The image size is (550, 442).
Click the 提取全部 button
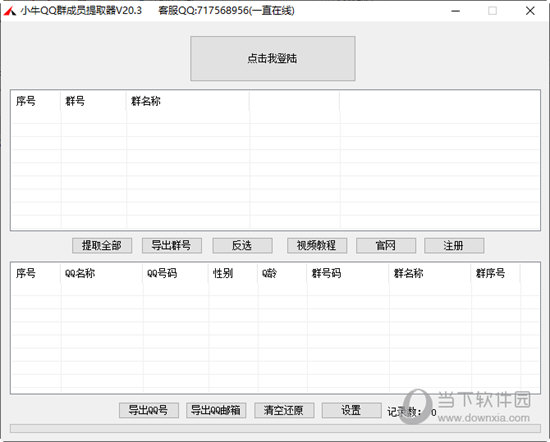click(x=102, y=245)
